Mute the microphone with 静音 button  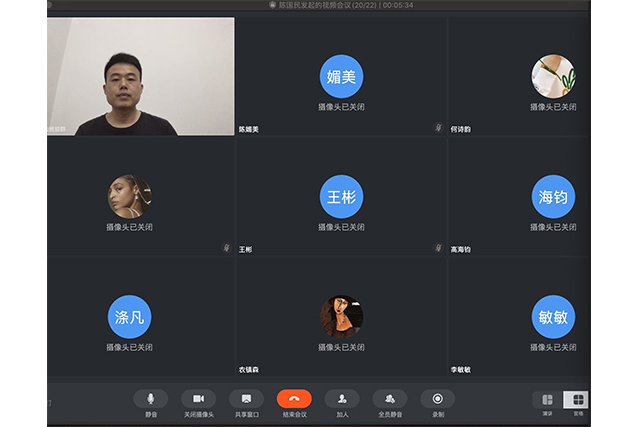150,399
